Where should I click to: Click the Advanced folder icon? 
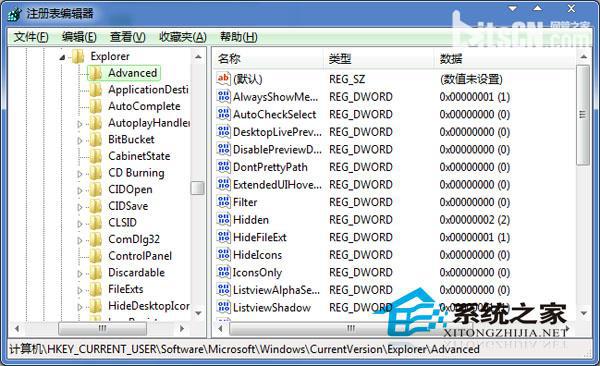point(96,73)
